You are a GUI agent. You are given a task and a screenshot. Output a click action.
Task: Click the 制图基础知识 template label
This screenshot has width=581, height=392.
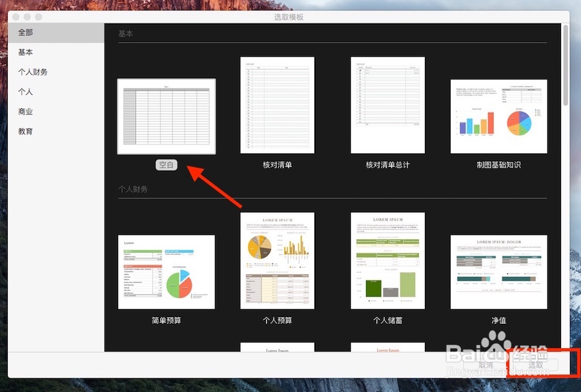(499, 164)
